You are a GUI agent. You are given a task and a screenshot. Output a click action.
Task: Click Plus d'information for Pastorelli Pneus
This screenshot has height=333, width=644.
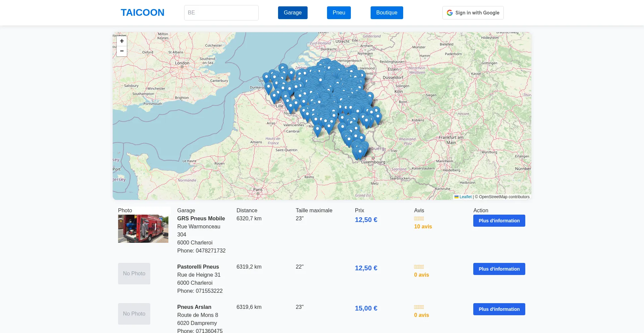tap(499, 269)
